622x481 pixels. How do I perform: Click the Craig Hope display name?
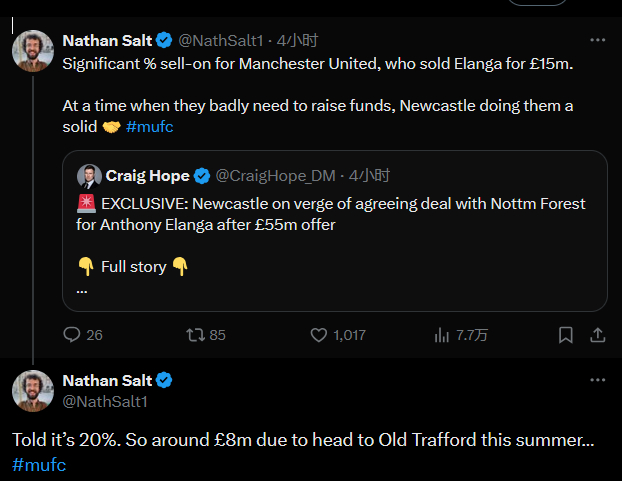tap(148, 176)
